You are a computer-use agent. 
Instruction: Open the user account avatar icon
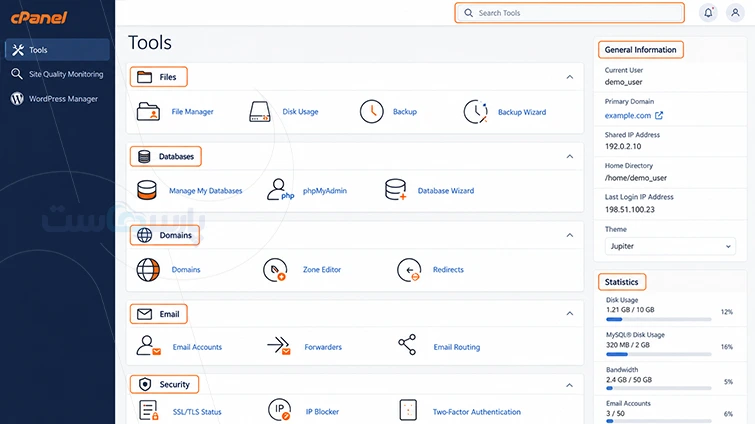click(735, 13)
